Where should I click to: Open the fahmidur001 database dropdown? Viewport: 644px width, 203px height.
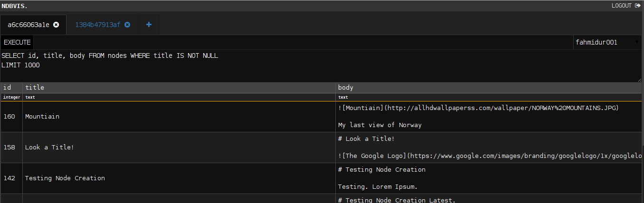pyautogui.click(x=607, y=42)
